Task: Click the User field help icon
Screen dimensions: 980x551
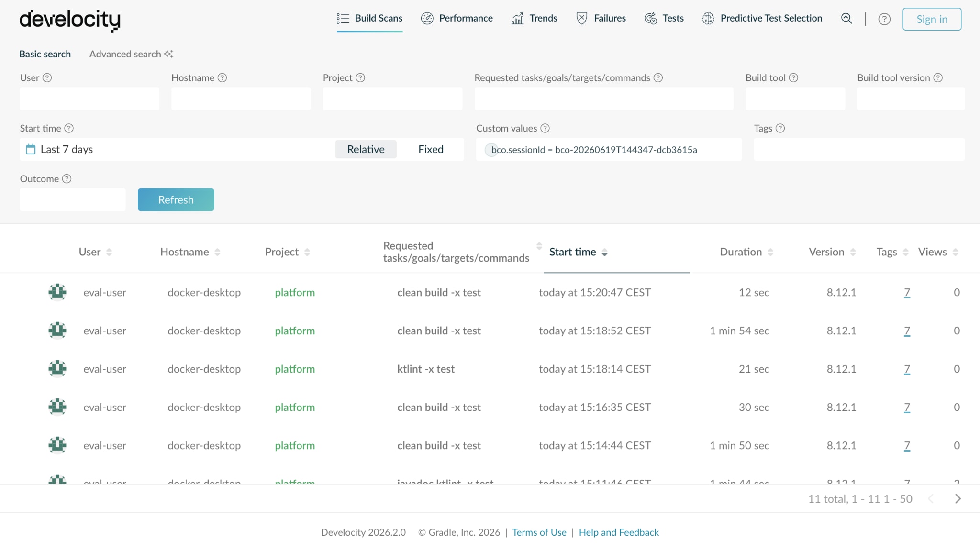Action: point(47,78)
